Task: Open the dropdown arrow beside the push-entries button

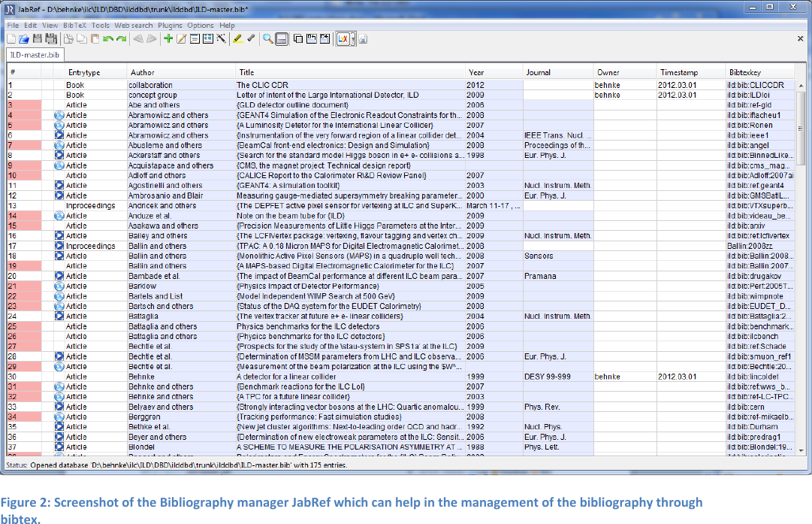Action: [354, 38]
